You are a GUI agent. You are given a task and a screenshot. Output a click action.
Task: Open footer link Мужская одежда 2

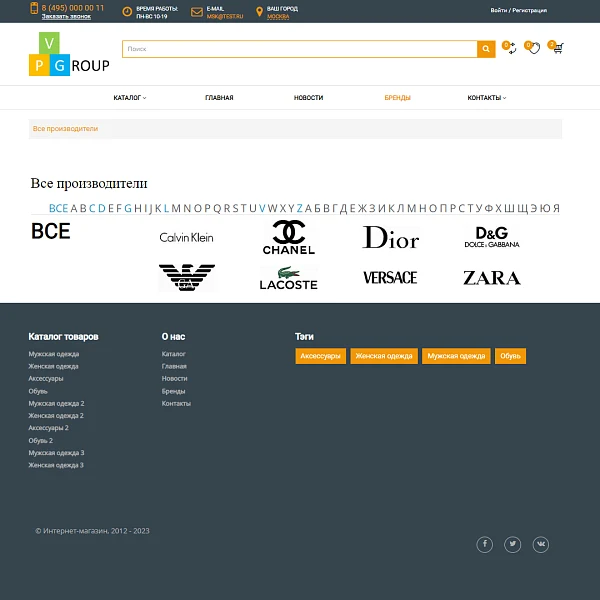(57, 404)
